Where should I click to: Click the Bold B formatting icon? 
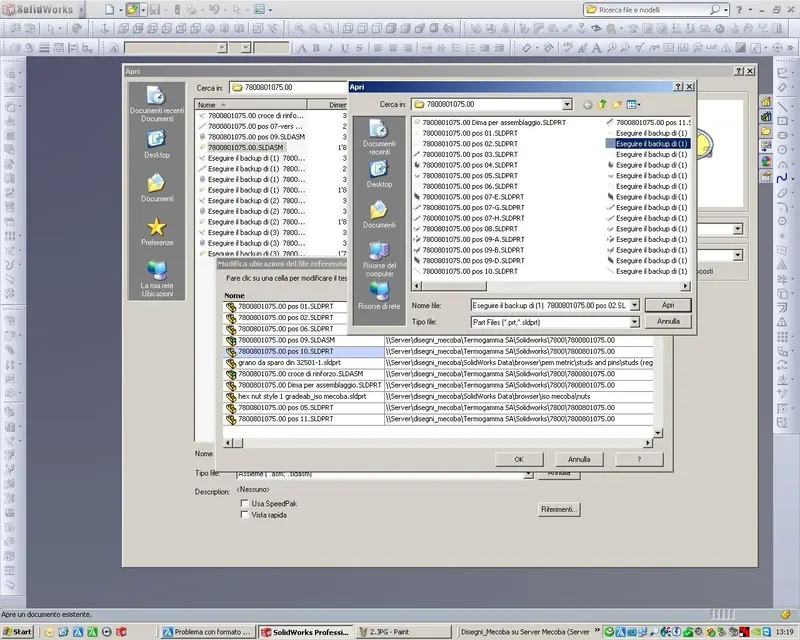coord(316,48)
